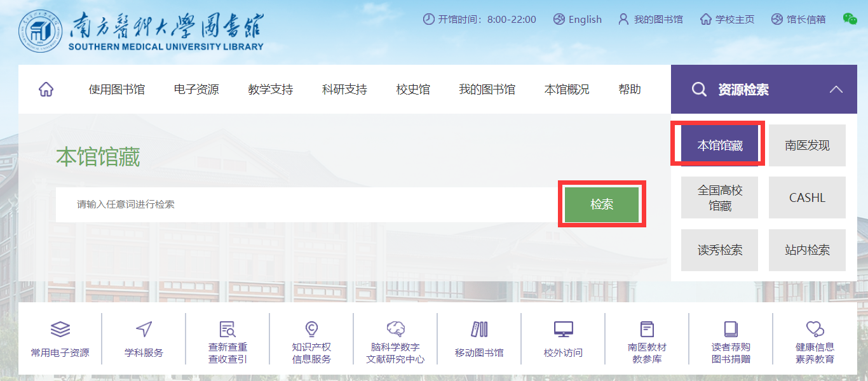Select the 南医发现 search tab
This screenshot has height=381, width=868.
point(807,145)
